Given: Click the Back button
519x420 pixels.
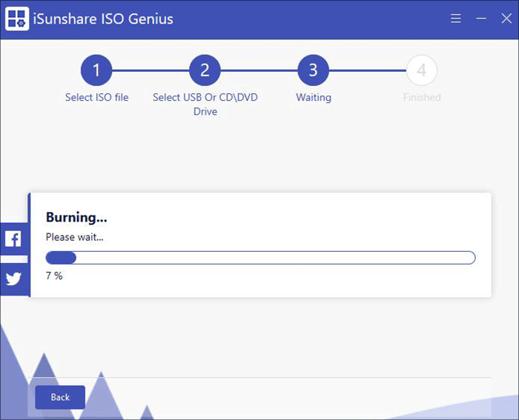Looking at the screenshot, I should (60, 397).
